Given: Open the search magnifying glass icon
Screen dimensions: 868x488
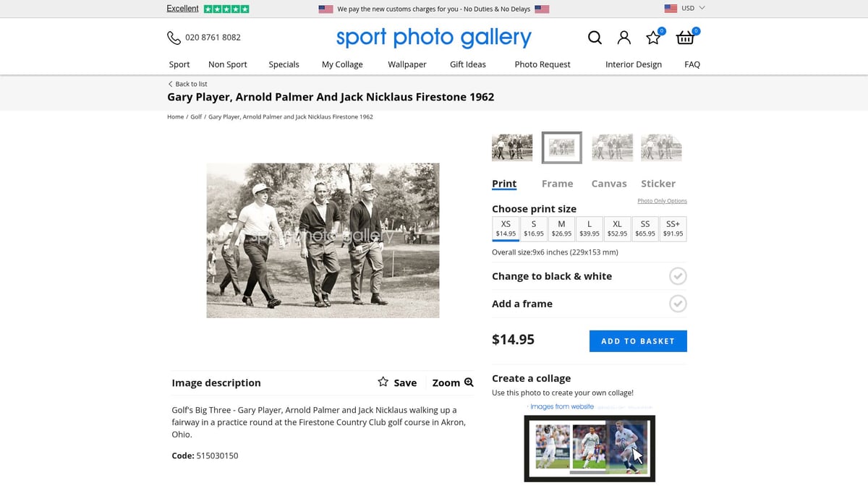Looking at the screenshot, I should click(595, 38).
